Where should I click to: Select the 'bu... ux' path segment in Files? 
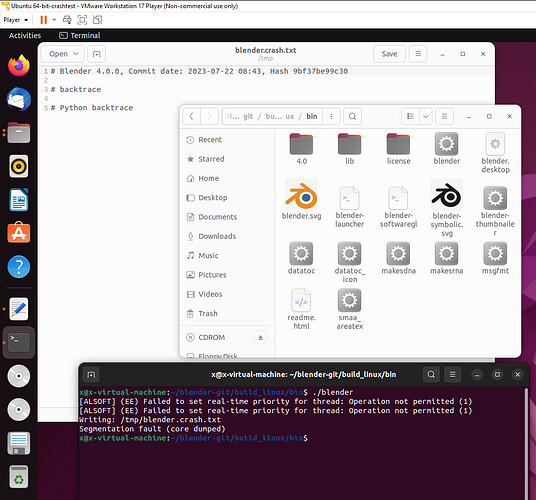(x=280, y=117)
